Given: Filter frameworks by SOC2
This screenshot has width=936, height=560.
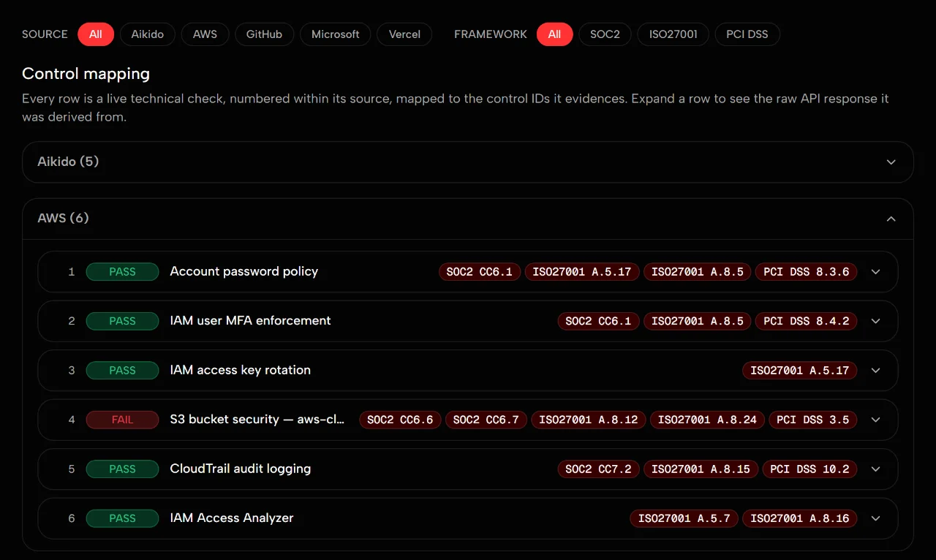Looking at the screenshot, I should pos(605,34).
